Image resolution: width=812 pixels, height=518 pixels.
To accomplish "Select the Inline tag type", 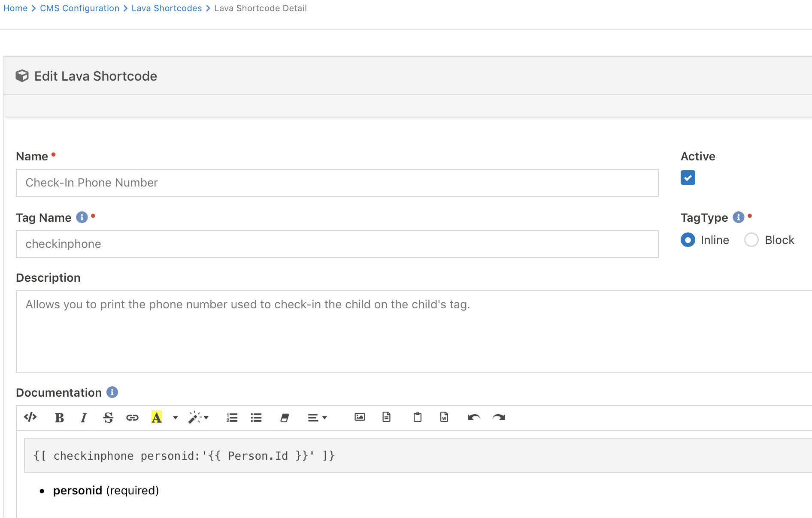I will tap(688, 240).
